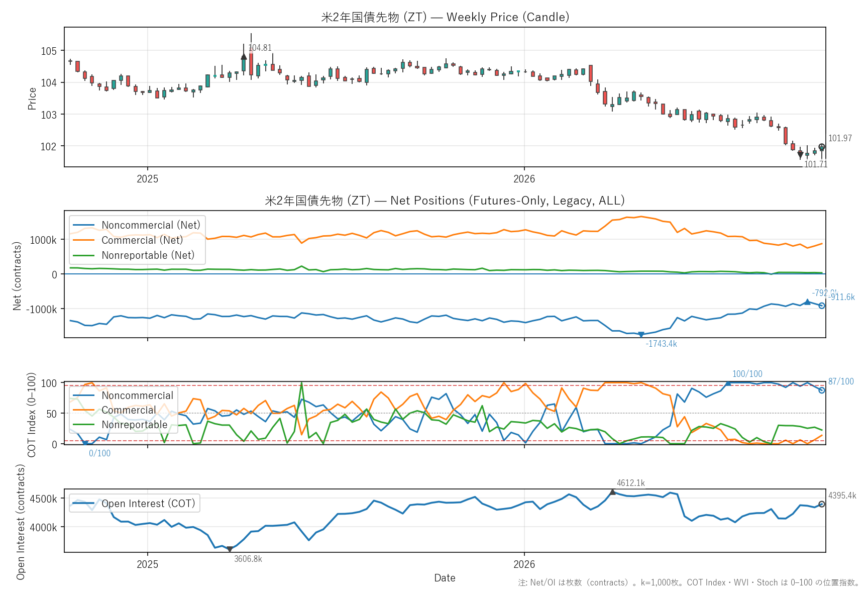The width and height of the screenshot is (868, 593).
Task: Click the 2025 tick under Open Interest chart
Action: tap(148, 564)
